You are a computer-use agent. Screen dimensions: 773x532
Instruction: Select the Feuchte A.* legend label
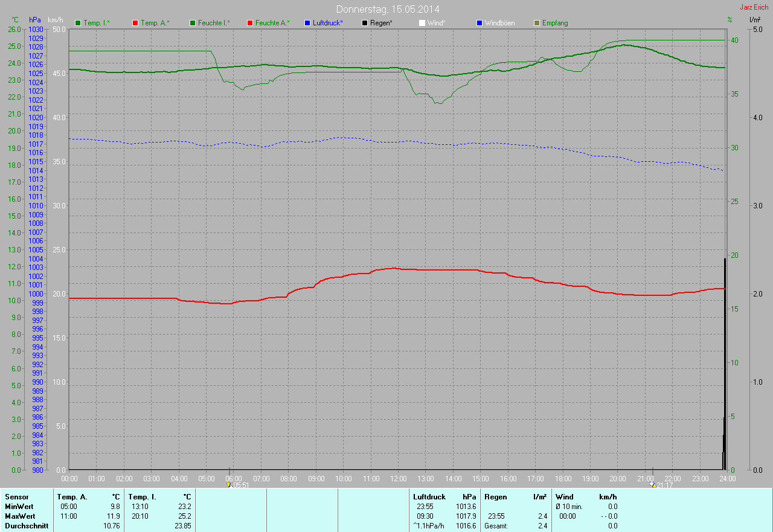click(x=272, y=23)
